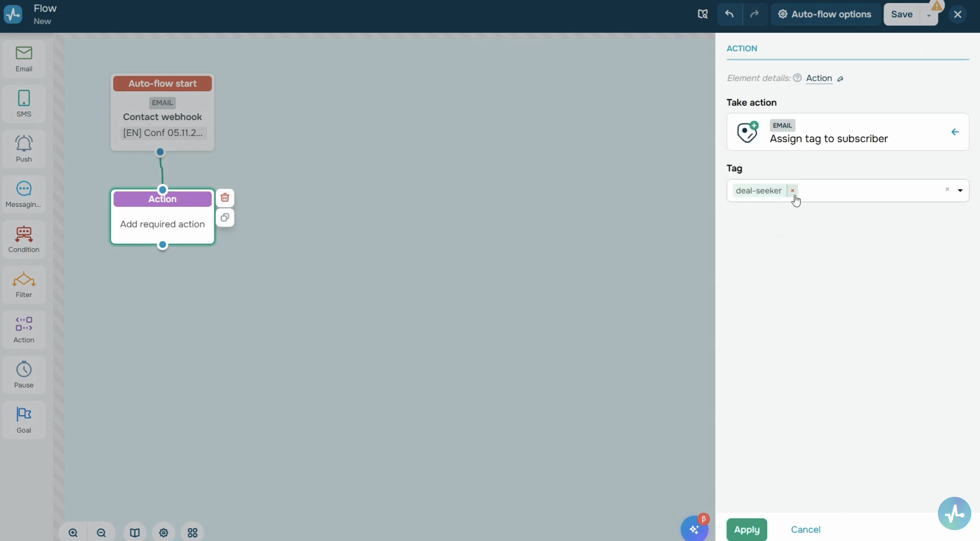Click the Action element name link
This screenshot has width=980, height=541.
(x=819, y=78)
